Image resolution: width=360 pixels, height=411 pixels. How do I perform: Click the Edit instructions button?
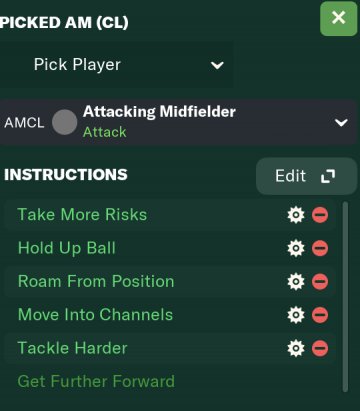306,176
